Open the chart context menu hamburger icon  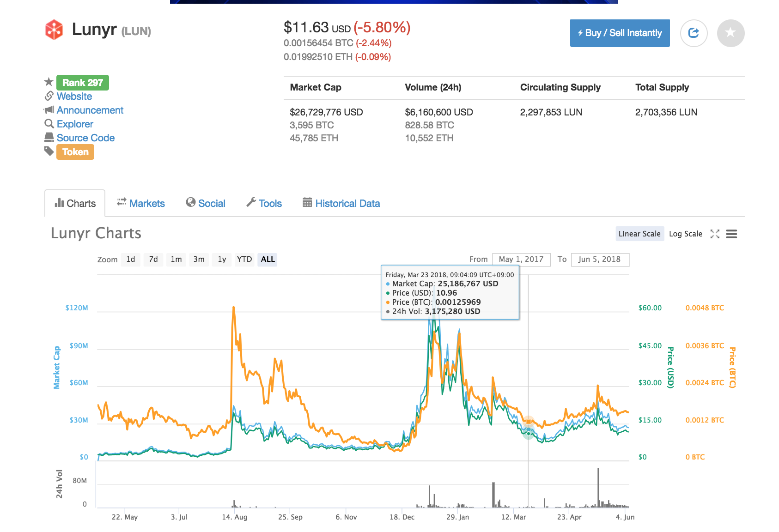coord(731,234)
